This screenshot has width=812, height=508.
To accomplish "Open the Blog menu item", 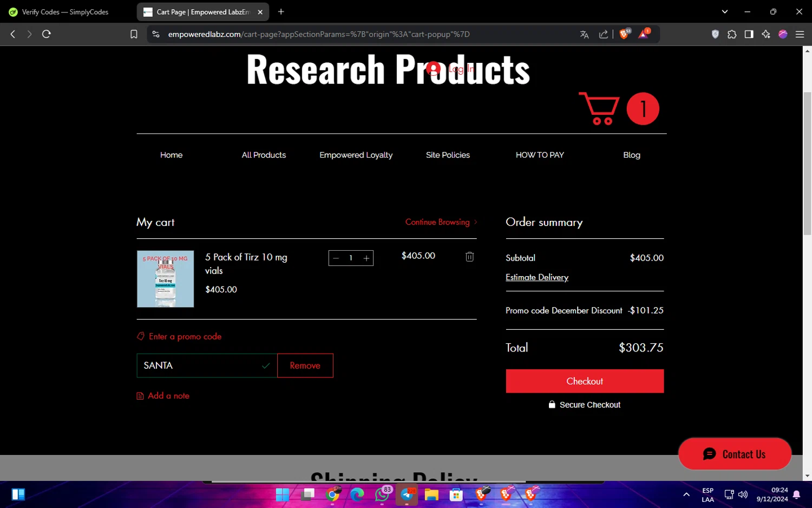I will pyautogui.click(x=632, y=155).
